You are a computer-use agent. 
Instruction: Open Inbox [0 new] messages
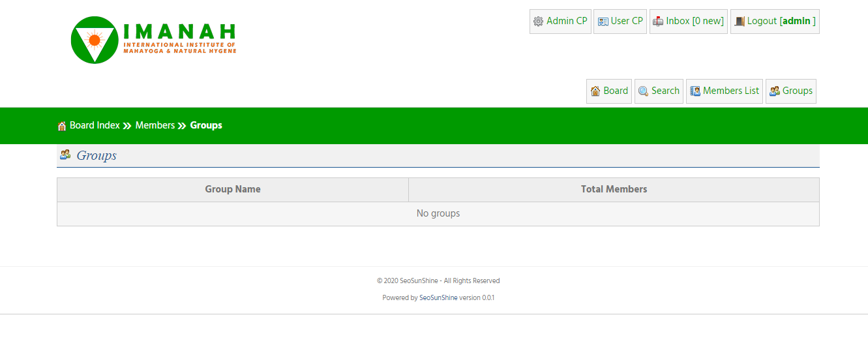click(689, 22)
